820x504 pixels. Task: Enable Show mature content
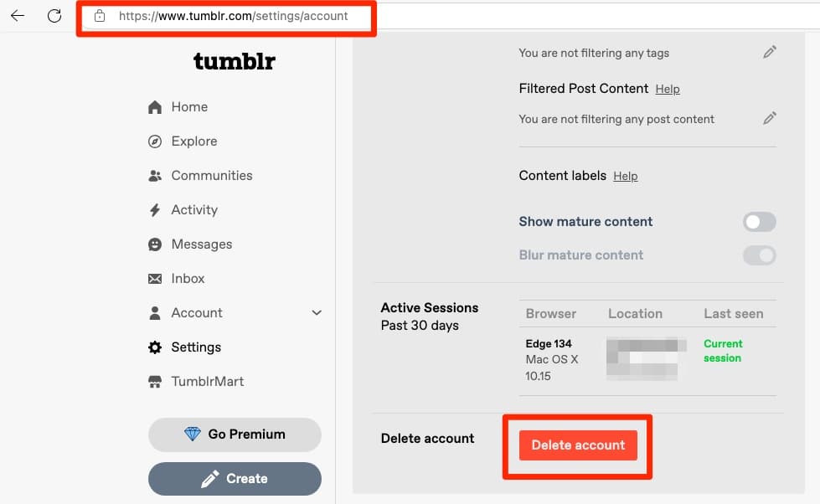[x=758, y=221]
